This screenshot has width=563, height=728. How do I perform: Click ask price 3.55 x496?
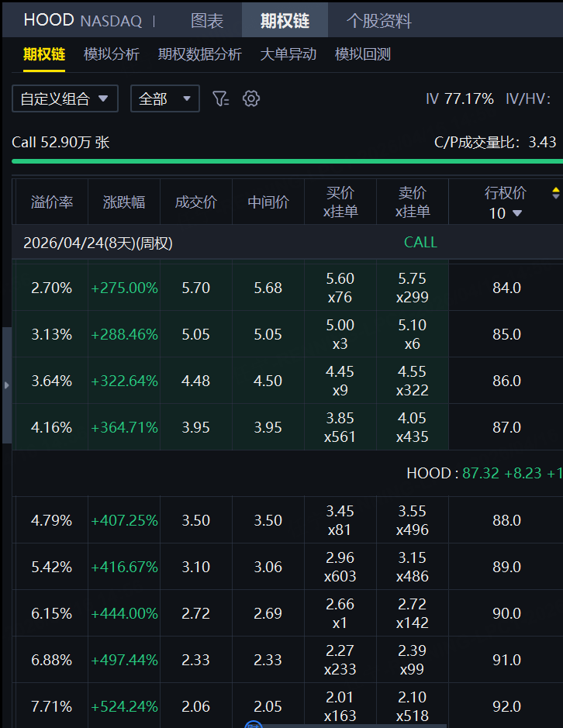[412, 520]
